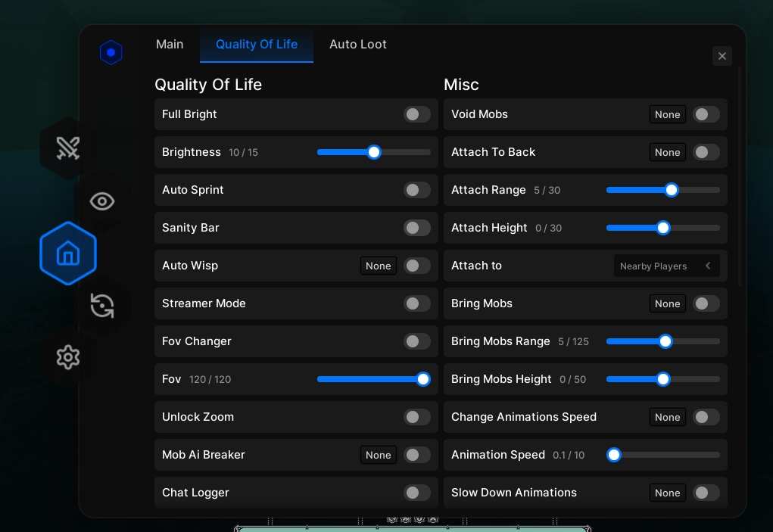Expand the Attach to Nearby Players dropdown
The height and width of the screenshot is (532, 773).
coord(665,266)
